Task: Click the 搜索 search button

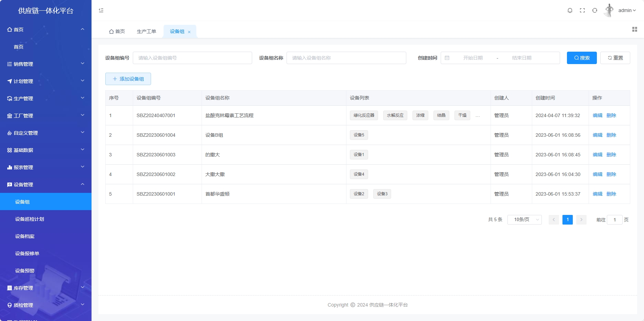Action: [582, 58]
